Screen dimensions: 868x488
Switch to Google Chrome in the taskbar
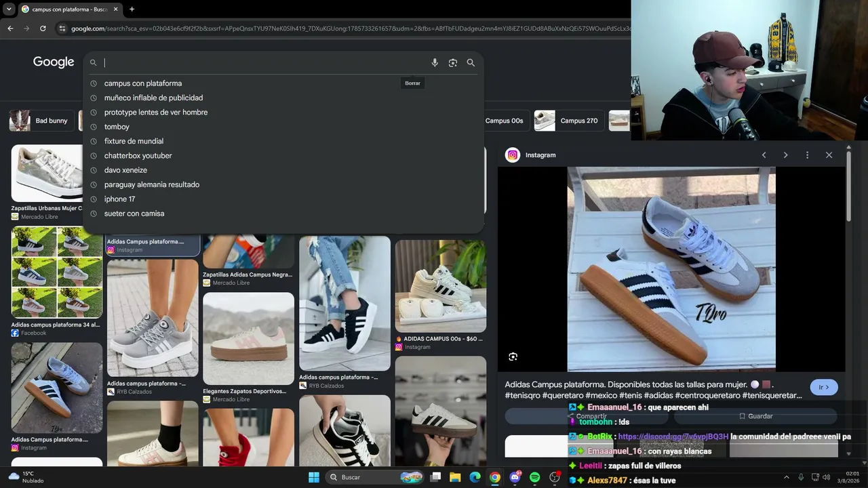495,477
